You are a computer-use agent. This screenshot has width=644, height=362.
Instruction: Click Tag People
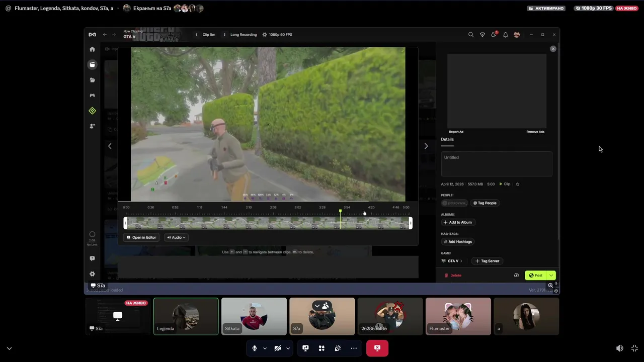(485, 203)
